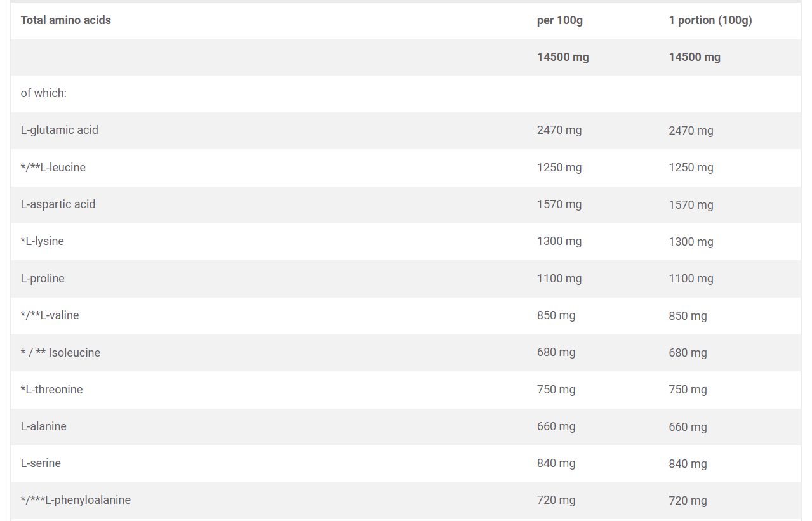Select the L-alanine row label

(x=43, y=426)
